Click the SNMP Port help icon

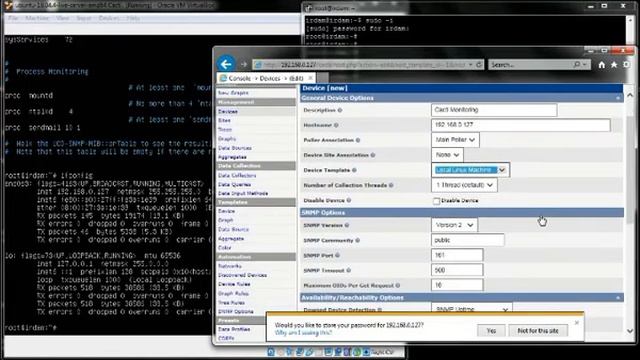(338, 256)
